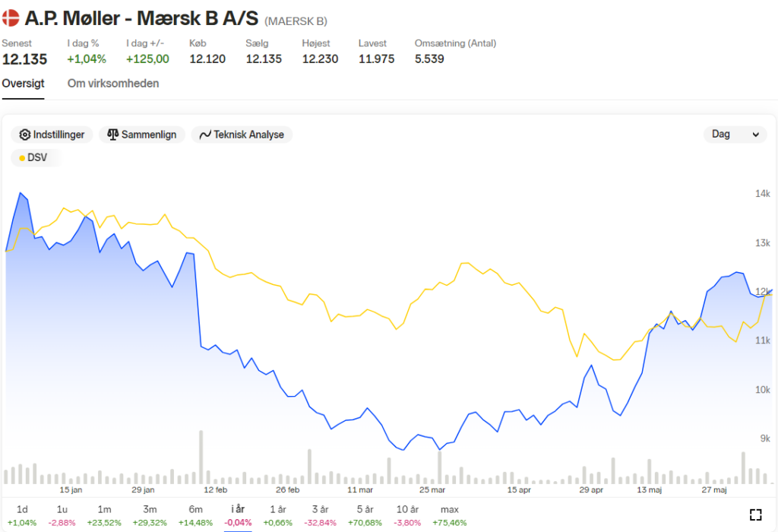Switch to Om virksomheden tab
The height and width of the screenshot is (532, 778).
pyautogui.click(x=113, y=84)
